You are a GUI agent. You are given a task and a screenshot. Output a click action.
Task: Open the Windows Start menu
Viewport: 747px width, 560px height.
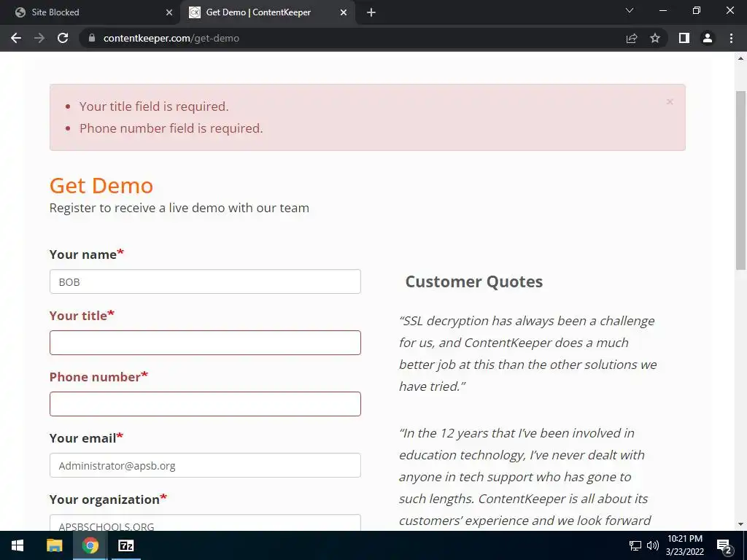coord(18,545)
